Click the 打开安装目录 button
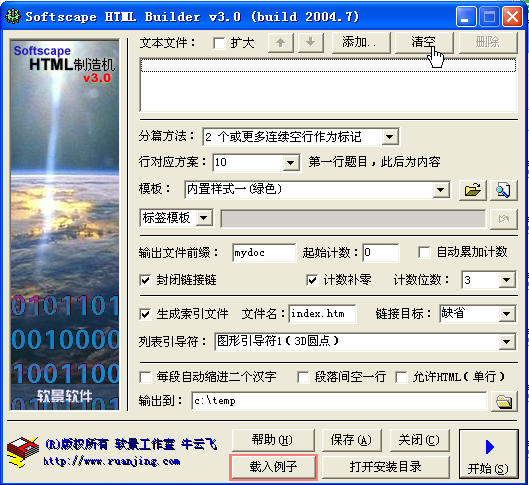 tap(386, 467)
